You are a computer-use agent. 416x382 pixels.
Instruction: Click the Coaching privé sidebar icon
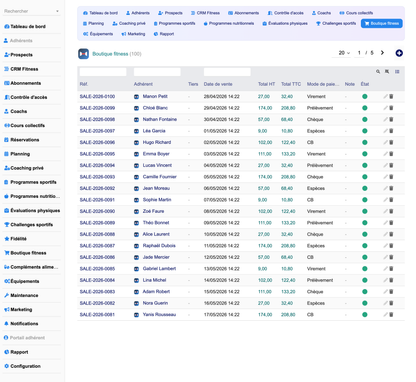click(x=6, y=168)
